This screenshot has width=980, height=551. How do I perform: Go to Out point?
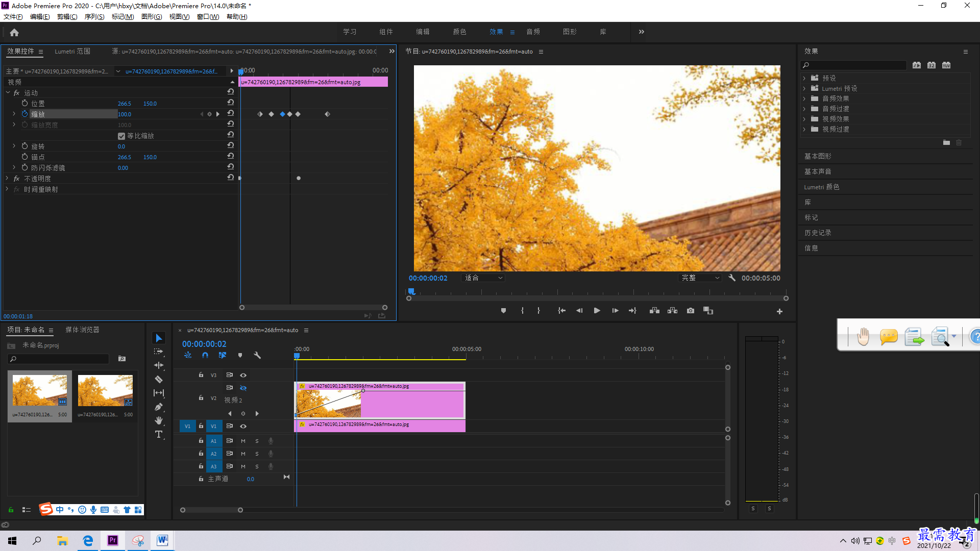click(x=633, y=311)
